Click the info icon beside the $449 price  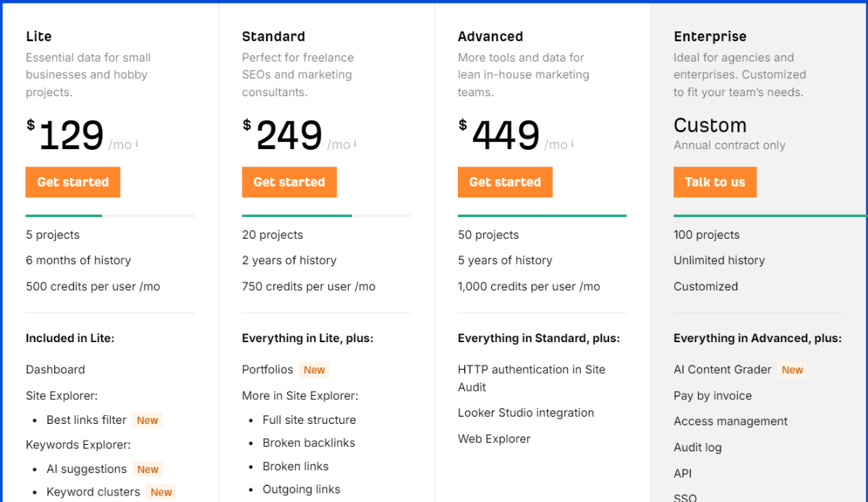coord(572,143)
